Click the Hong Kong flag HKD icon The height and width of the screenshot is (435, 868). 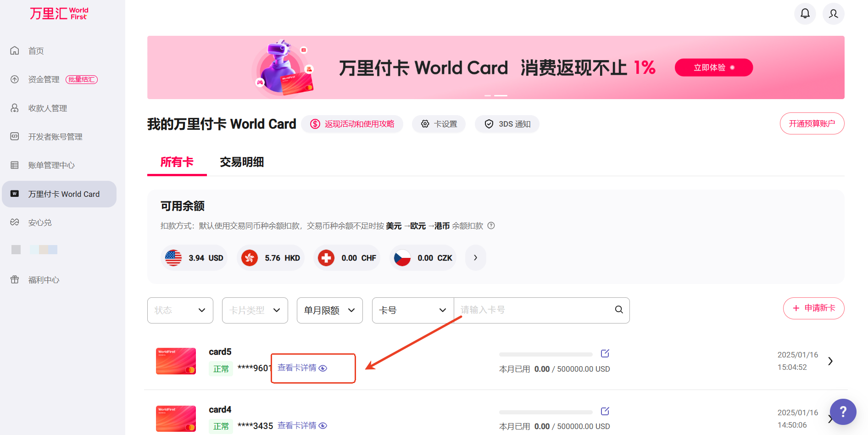pos(250,258)
